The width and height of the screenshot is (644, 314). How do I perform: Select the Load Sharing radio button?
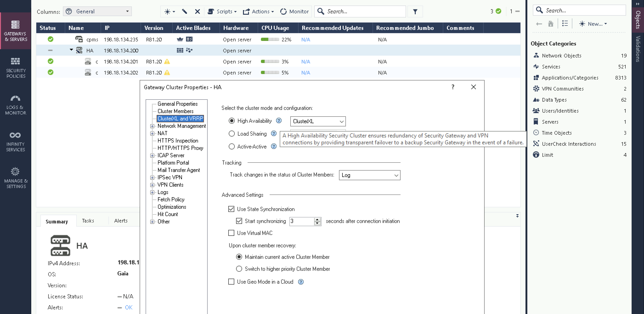pos(232,134)
